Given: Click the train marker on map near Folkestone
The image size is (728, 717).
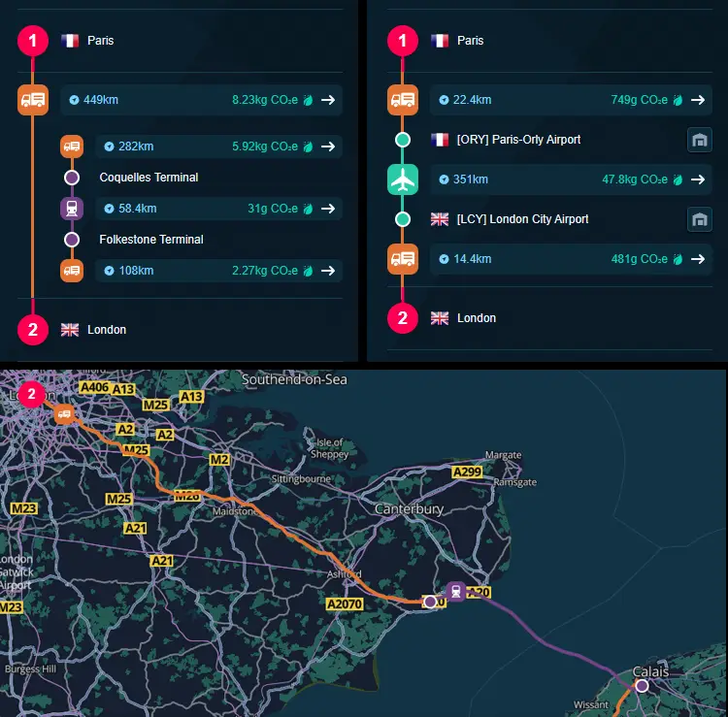Looking at the screenshot, I should 456,591.
